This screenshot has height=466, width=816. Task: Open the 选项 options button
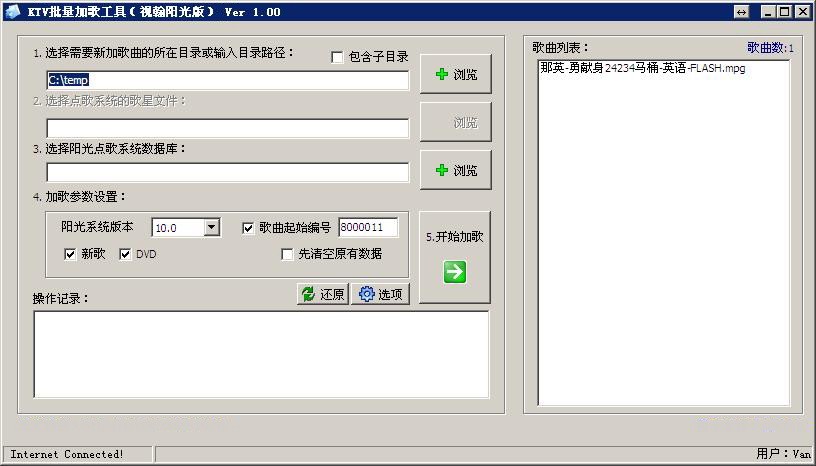[380, 294]
